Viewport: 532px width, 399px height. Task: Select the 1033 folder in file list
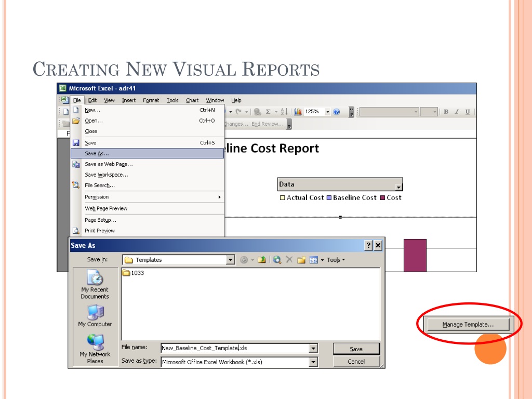coord(134,273)
